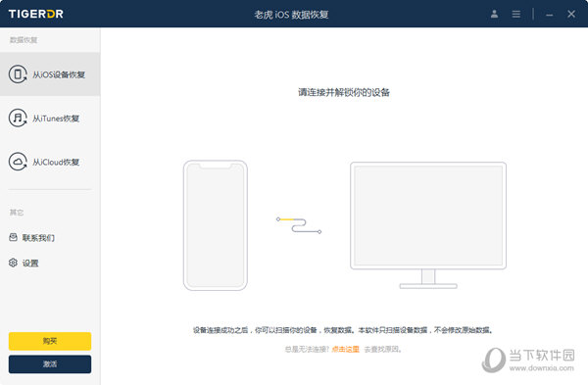
Task: Click the 设备连接成功之后 description text
Action: (343, 330)
